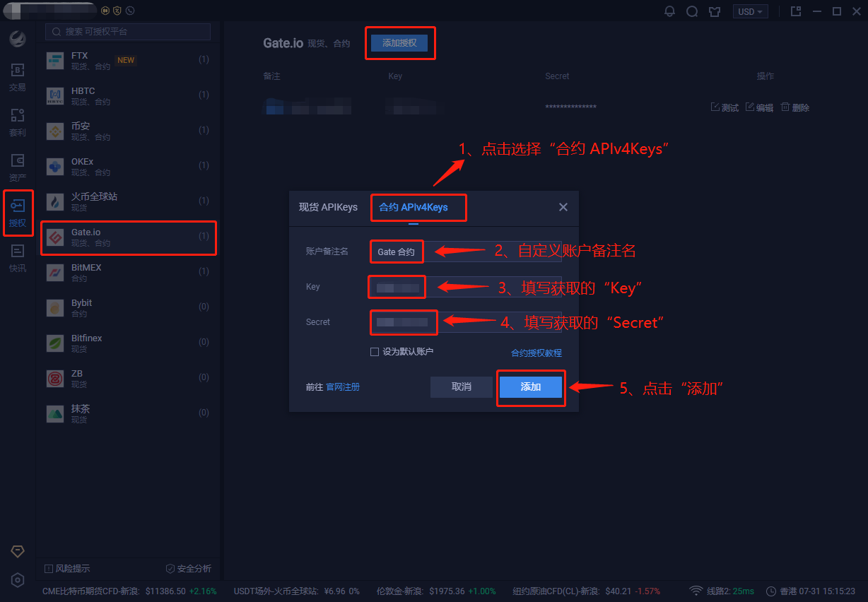Image resolution: width=868 pixels, height=602 pixels.
Task: Select HBTC exchange in platform list
Action: (x=128, y=96)
